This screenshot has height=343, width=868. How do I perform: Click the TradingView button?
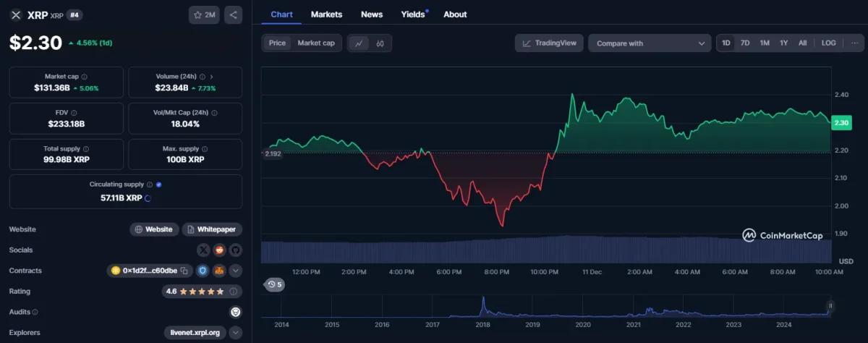[x=549, y=43]
